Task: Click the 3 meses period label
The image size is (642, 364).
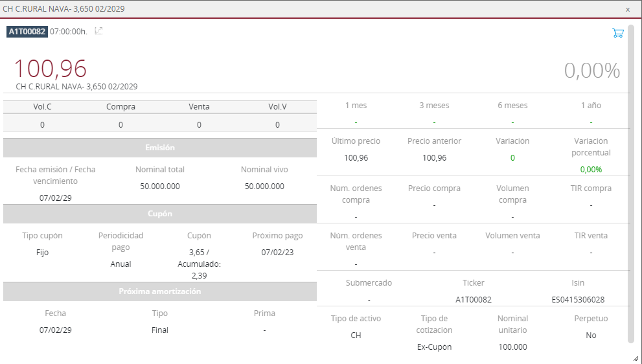Action: tap(434, 106)
